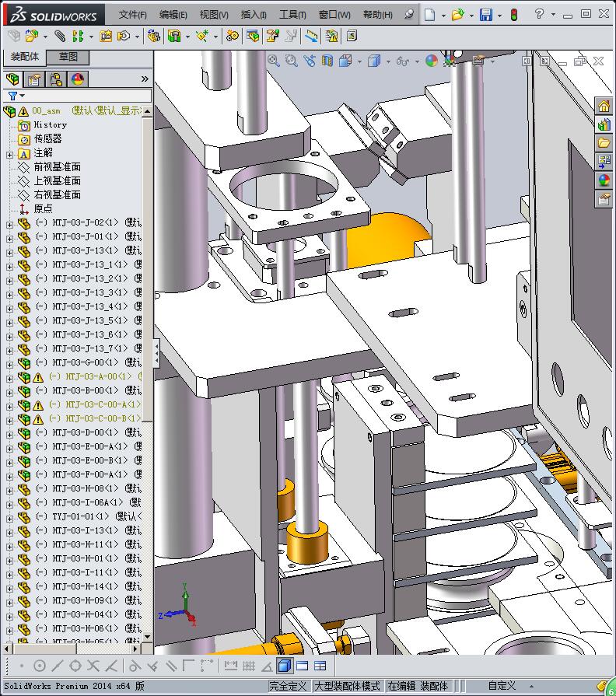The image size is (616, 696).
Task: Click the Mate paperclip icon
Action: coord(60,36)
